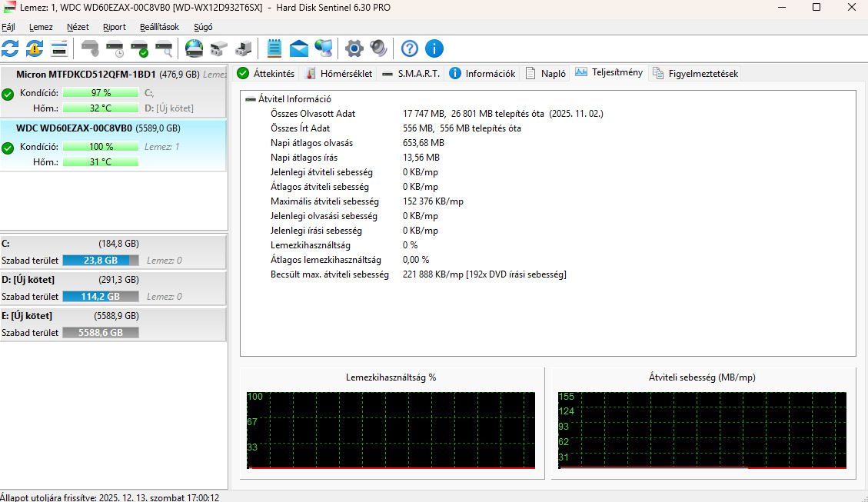
Task: Click the disk with magnifier icon
Action: (x=163, y=48)
